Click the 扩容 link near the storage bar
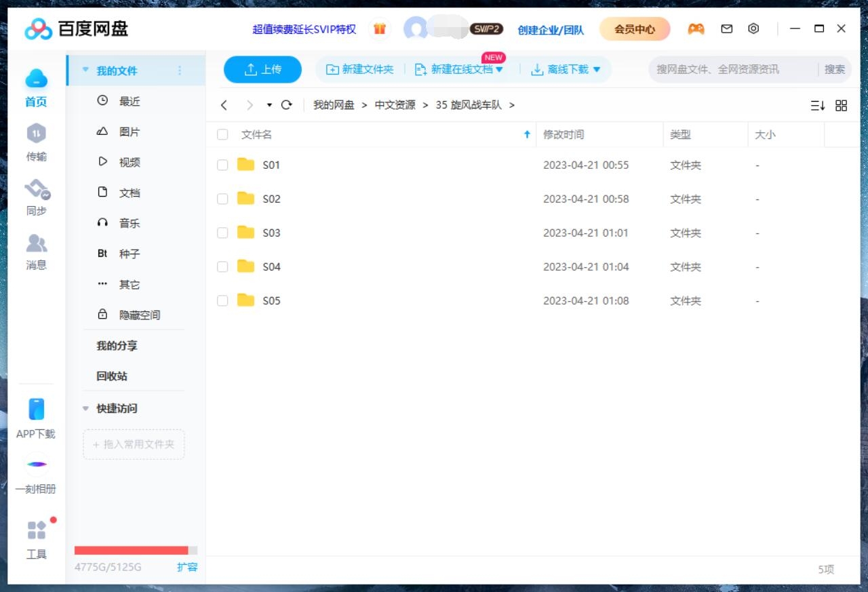Screen dimensions: 868x592 click(x=187, y=568)
